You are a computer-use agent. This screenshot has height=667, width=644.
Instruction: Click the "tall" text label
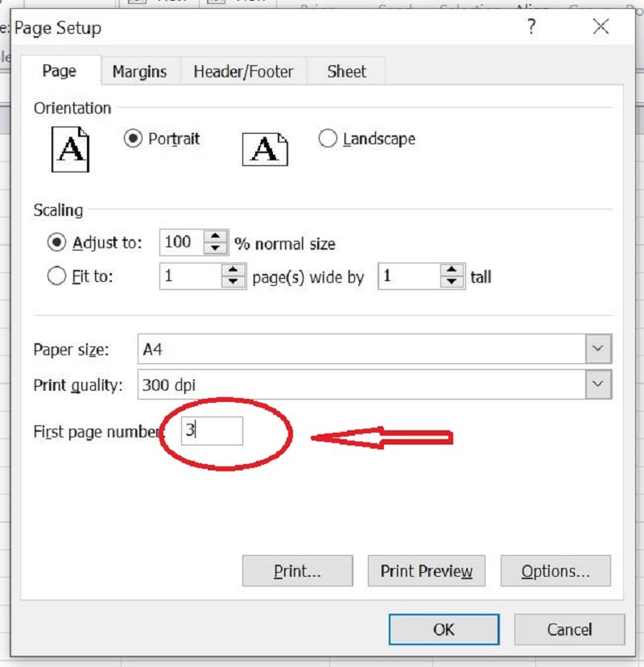tap(481, 277)
